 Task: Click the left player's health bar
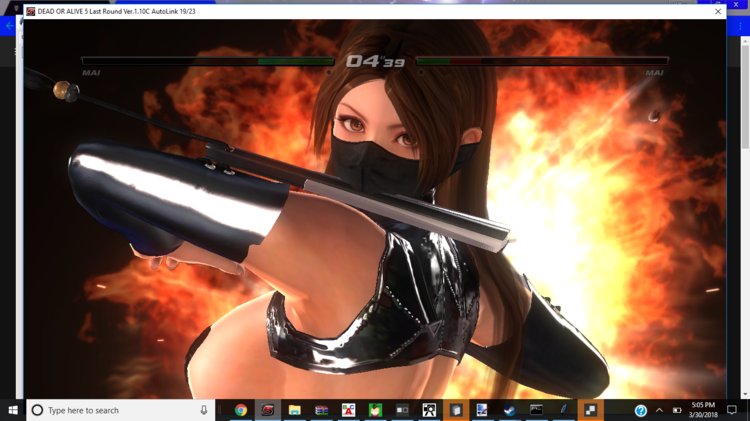click(x=208, y=61)
